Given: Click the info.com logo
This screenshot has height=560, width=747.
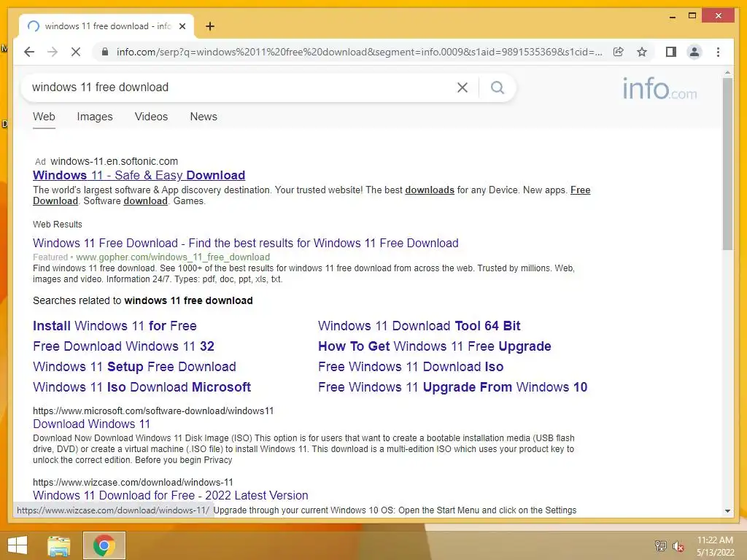Looking at the screenshot, I should tap(659, 88).
